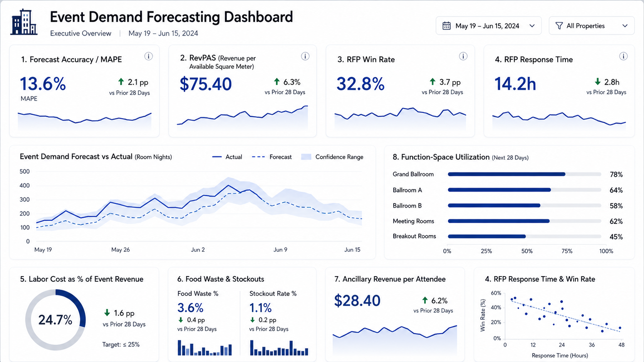The image size is (644, 362).
Task: Click the 3.6% food waste value
Action: (x=190, y=308)
